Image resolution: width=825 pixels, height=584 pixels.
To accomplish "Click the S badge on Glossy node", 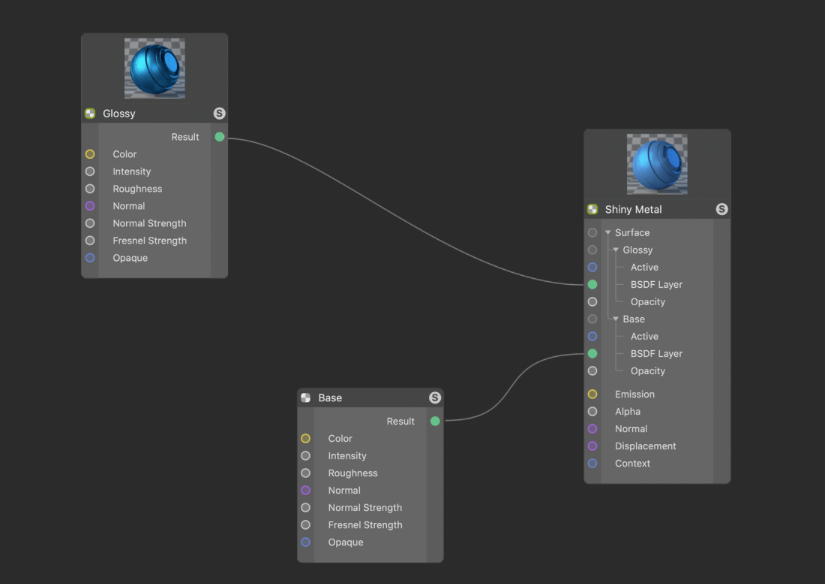I will pyautogui.click(x=219, y=114).
